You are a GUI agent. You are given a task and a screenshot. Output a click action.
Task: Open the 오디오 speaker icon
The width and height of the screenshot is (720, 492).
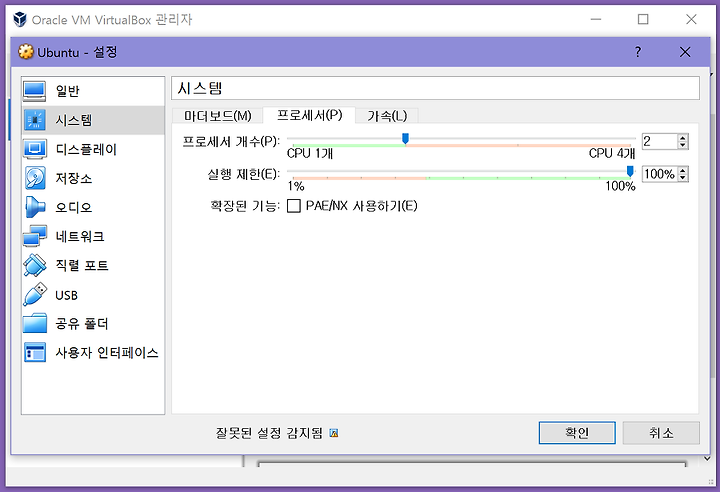tap(35, 207)
